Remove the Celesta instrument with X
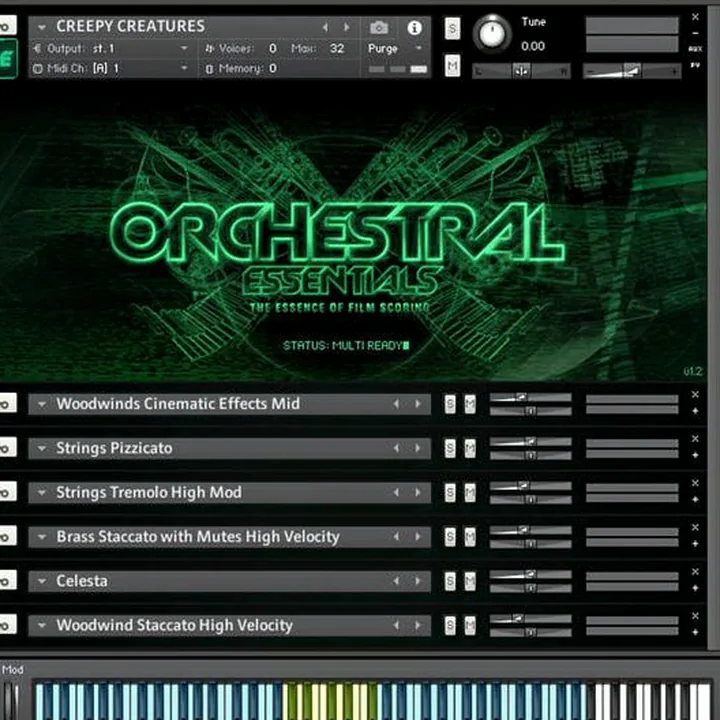 click(695, 571)
